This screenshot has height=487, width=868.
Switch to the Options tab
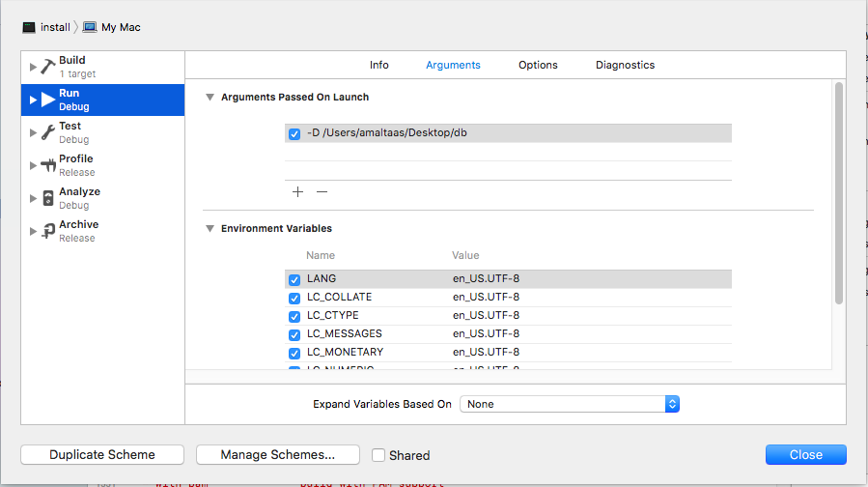(x=538, y=65)
